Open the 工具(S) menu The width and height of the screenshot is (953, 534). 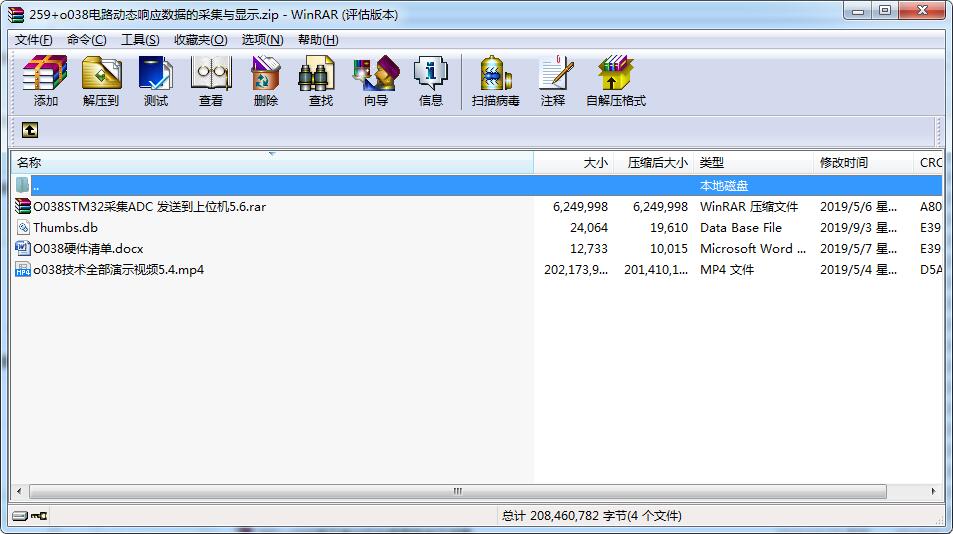tap(140, 39)
